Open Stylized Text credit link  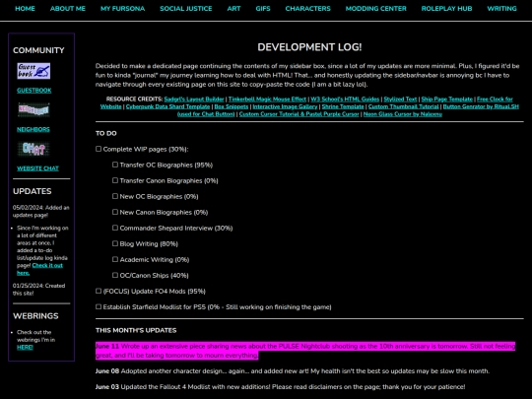[x=400, y=100]
